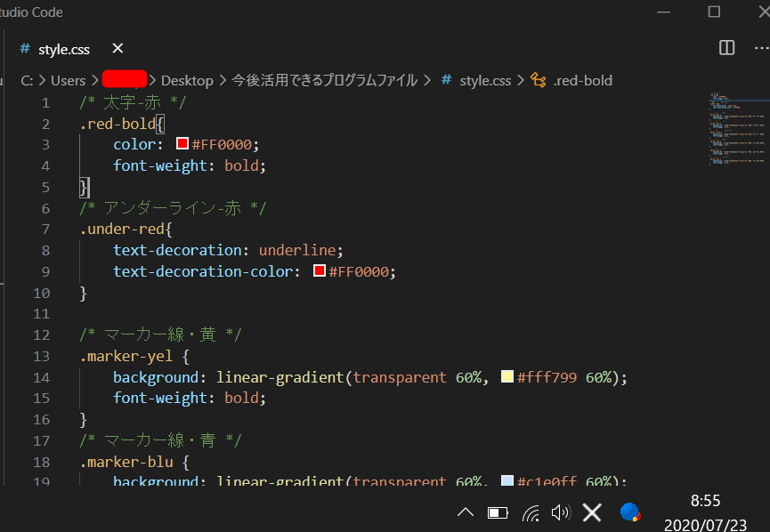The height and width of the screenshot is (532, 770).
Task: Open the More Actions ellipsis menu
Action: (762, 48)
